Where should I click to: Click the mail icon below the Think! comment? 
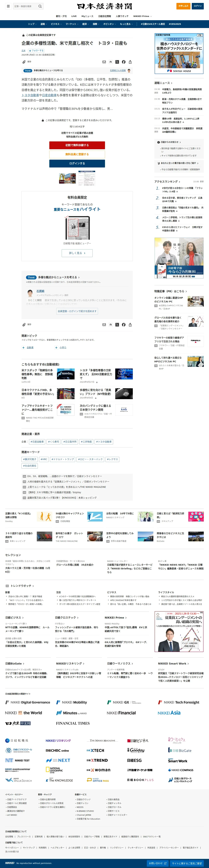point(104,325)
